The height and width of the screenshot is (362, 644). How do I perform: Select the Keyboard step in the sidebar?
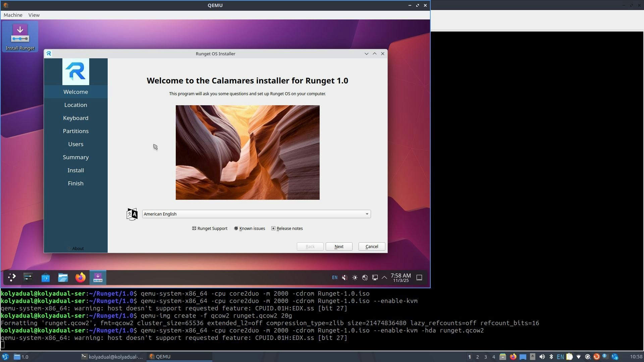76,118
